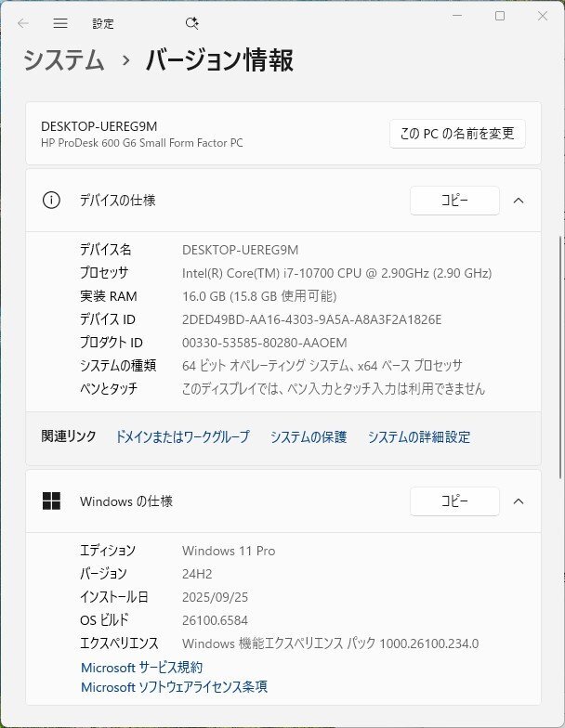Click the OS ビルド row label
The image size is (565, 728).
pos(104,620)
